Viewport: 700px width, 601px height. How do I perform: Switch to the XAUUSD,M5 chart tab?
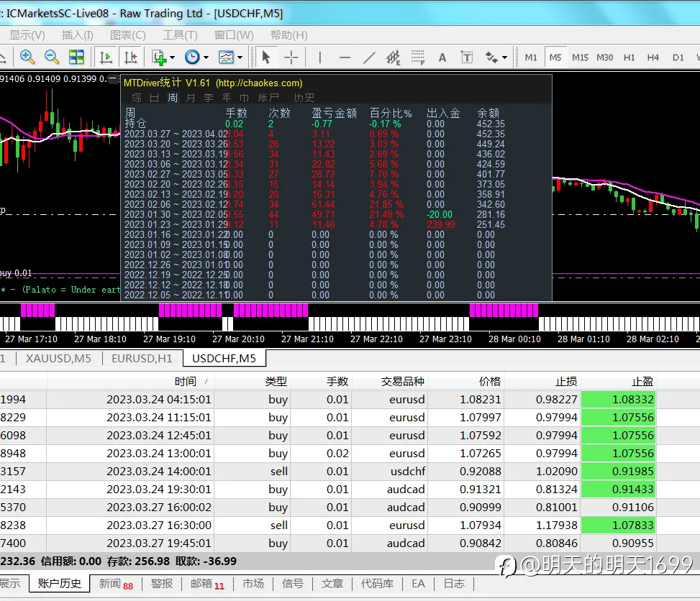58,358
